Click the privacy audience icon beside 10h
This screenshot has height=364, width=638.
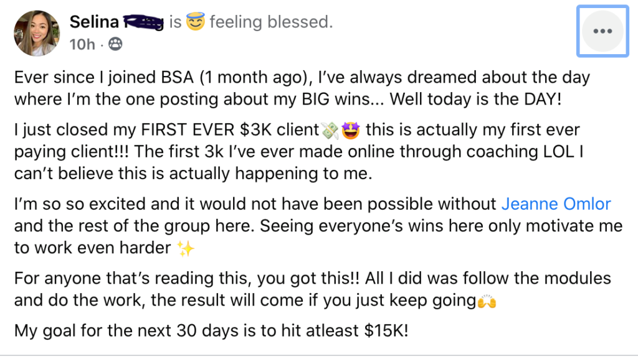coord(115,45)
